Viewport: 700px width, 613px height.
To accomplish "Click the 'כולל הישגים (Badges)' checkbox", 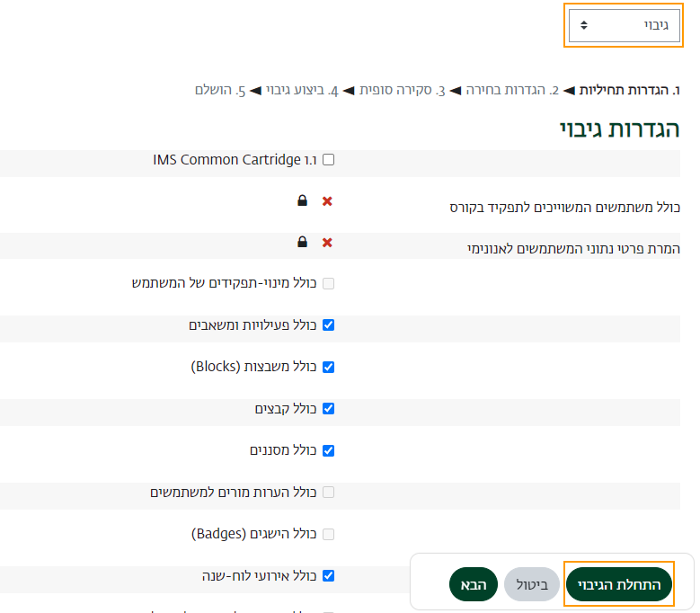I will [x=328, y=534].
